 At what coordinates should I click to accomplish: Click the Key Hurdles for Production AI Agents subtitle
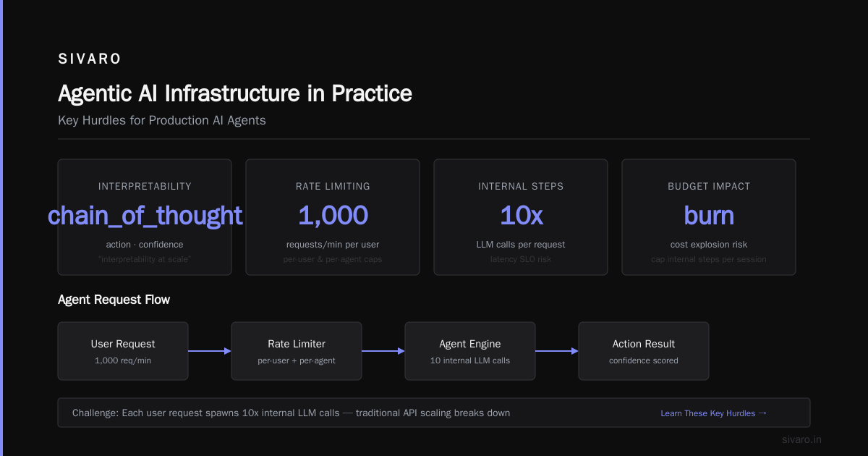click(x=162, y=120)
